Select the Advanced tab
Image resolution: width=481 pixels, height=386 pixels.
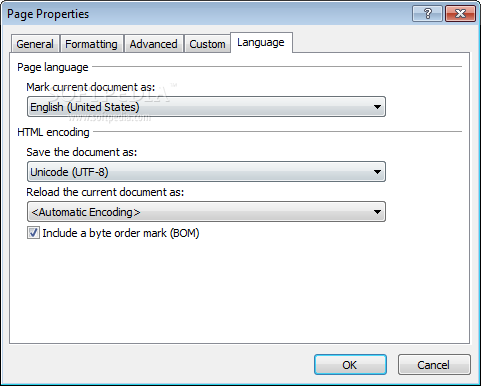153,44
